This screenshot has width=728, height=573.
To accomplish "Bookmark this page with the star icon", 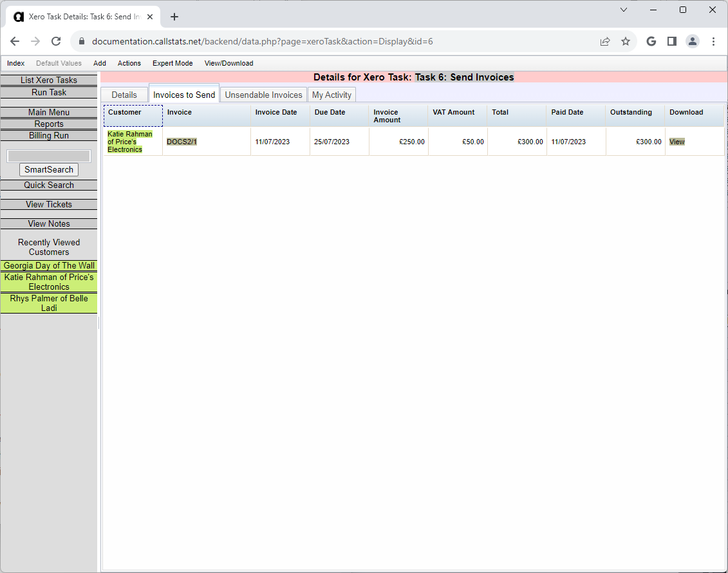I will pos(626,41).
